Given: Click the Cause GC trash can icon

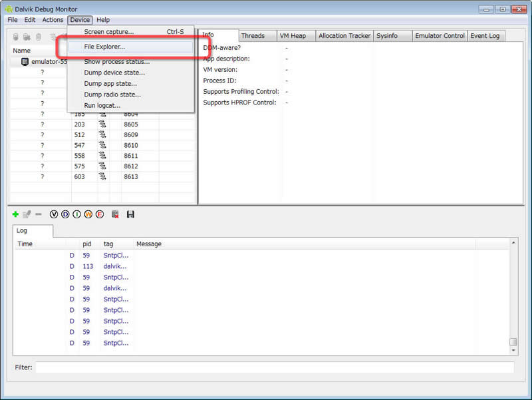Looking at the screenshot, I should point(39,37).
